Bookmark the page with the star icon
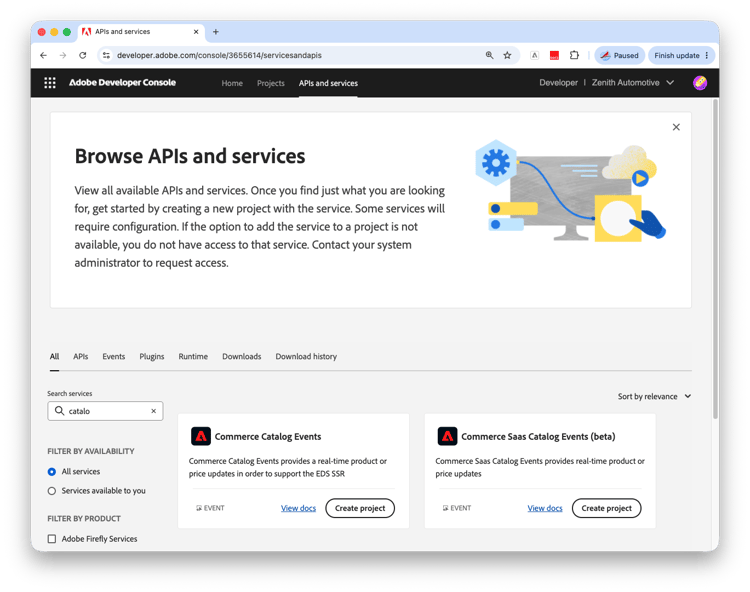Screen dimensions: 750x592 [x=507, y=55]
